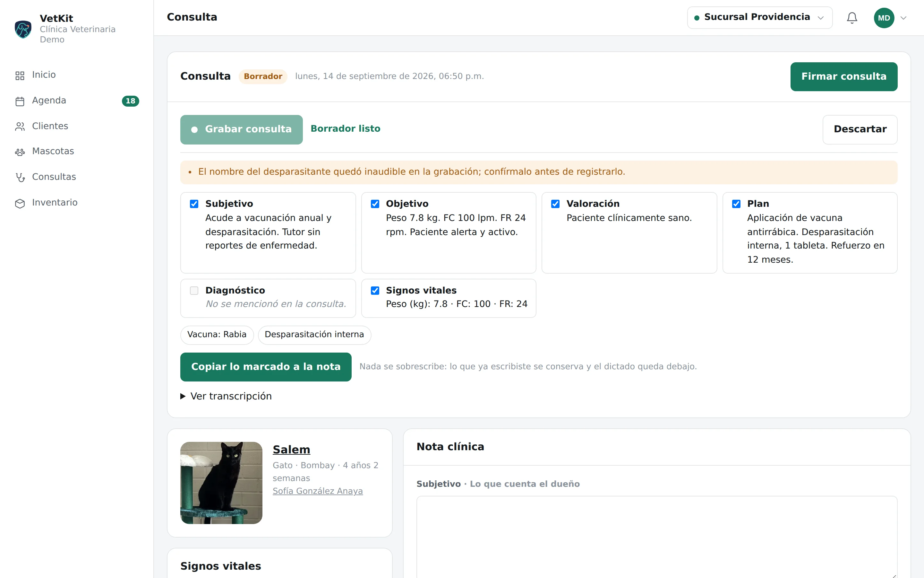Expand Ver transcripción disclosure
This screenshot has width=924, height=578.
pyautogui.click(x=226, y=396)
